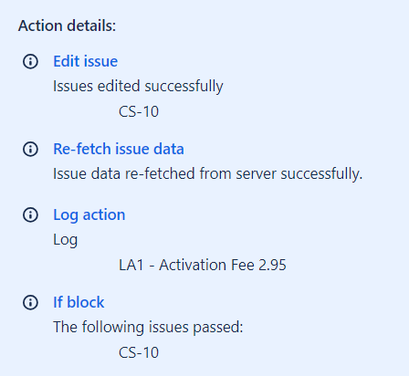The width and height of the screenshot is (409, 376).
Task: Click the Issue data re-fetched message
Action: point(208,174)
